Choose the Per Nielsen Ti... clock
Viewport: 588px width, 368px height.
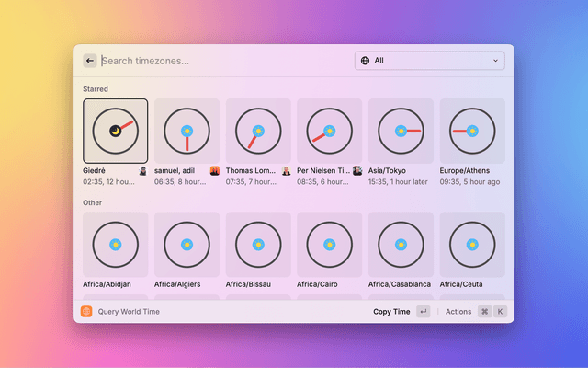pos(330,131)
